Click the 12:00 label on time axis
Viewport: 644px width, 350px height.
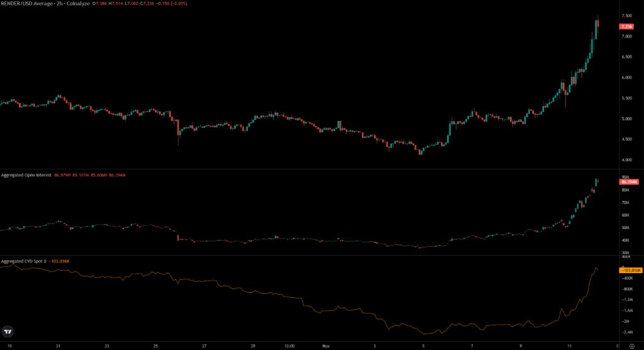tap(290, 346)
